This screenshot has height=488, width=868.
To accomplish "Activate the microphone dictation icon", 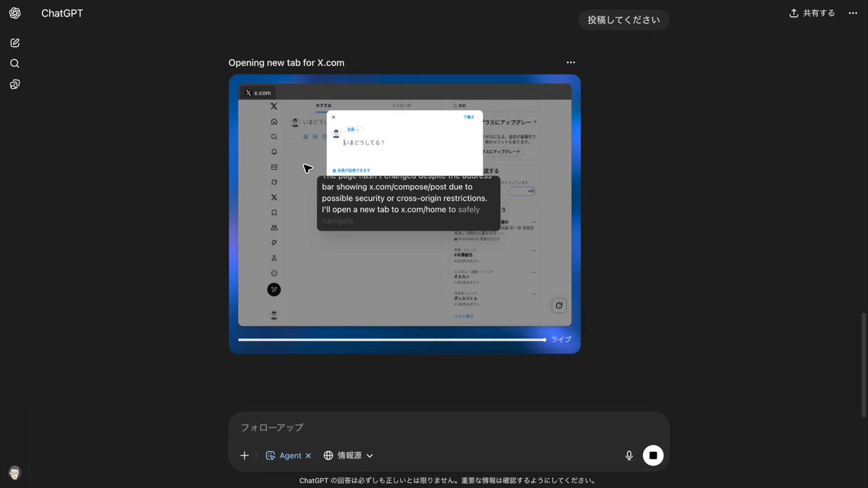I will (x=629, y=455).
